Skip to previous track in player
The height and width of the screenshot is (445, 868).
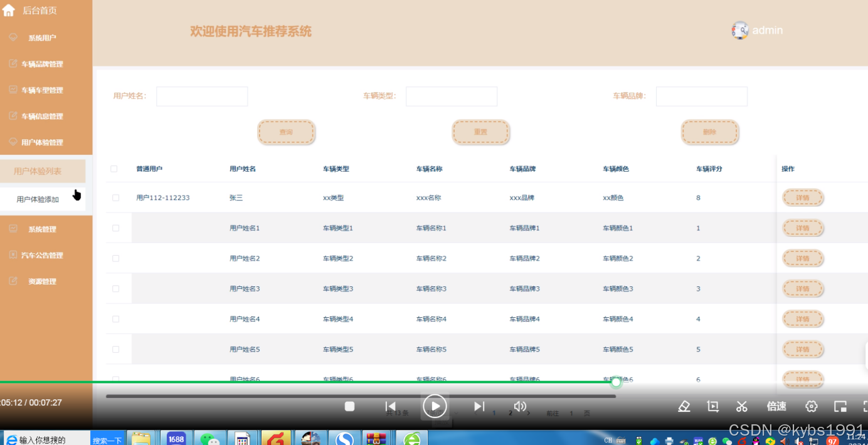click(x=390, y=406)
